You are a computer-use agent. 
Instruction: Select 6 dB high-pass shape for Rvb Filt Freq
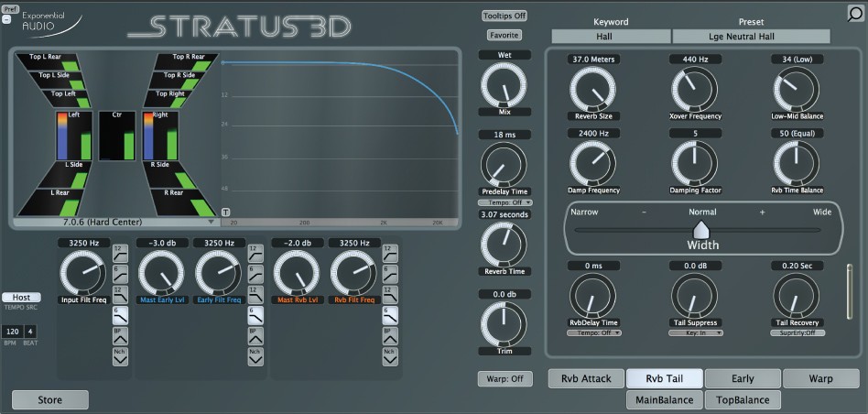(x=390, y=274)
